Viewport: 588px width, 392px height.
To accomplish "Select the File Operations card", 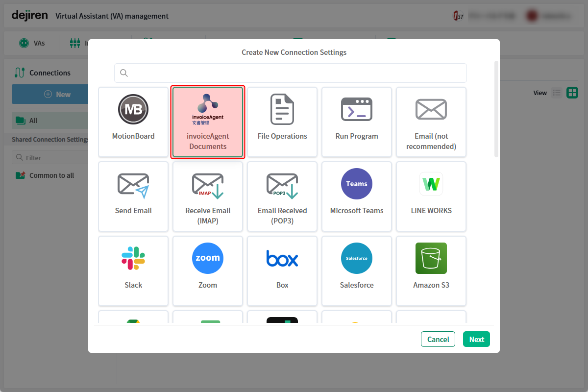I will click(x=282, y=122).
